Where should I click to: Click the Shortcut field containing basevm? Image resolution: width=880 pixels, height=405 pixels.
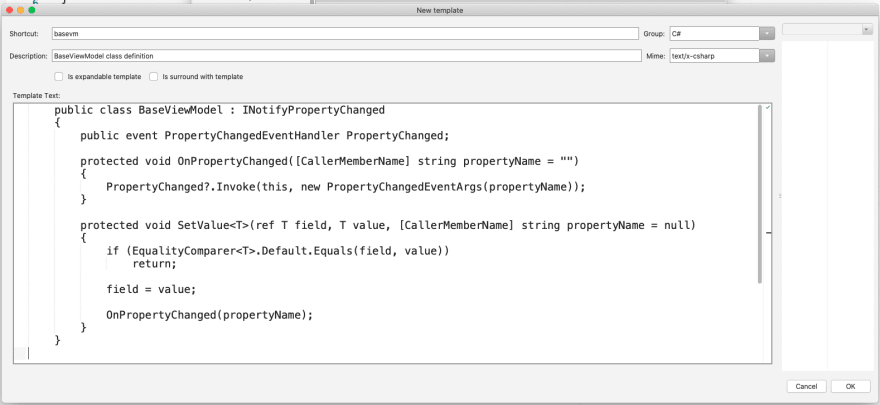(345, 34)
